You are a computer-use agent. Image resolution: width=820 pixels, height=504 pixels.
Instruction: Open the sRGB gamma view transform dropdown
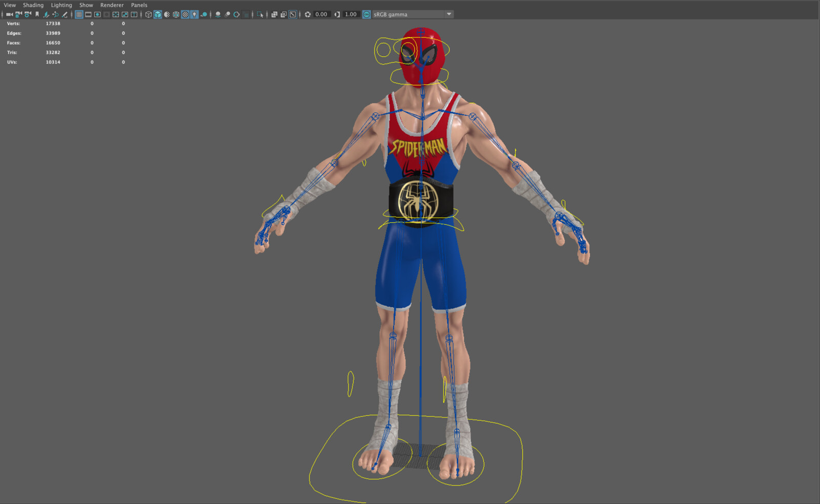(413, 14)
